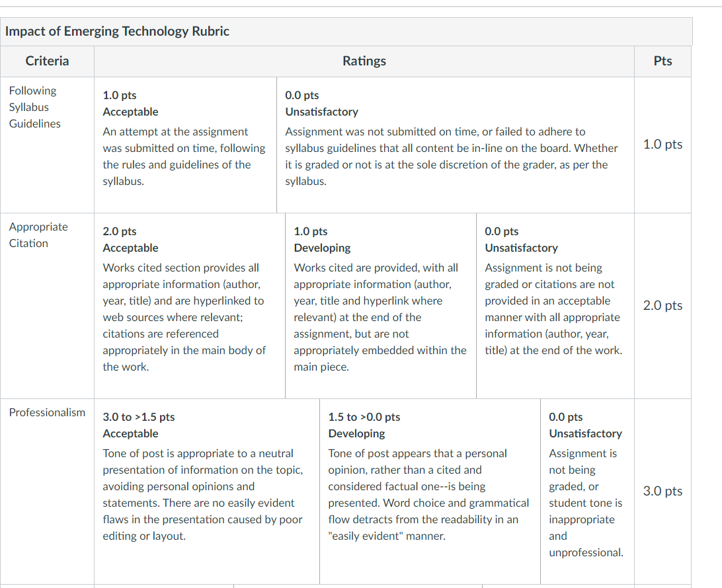Image resolution: width=722 pixels, height=588 pixels.
Task: Click the 1.0 pts total for syllabus guidelines
Action: tap(662, 145)
